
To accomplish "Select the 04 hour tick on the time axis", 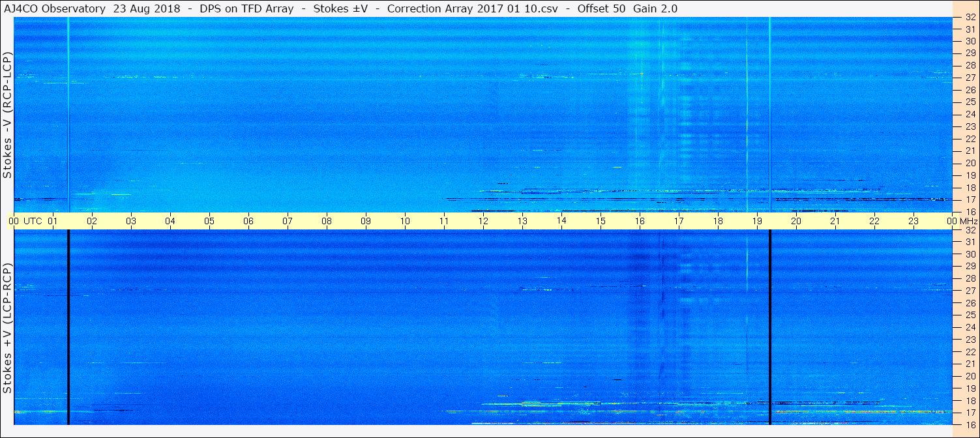I will (x=170, y=221).
